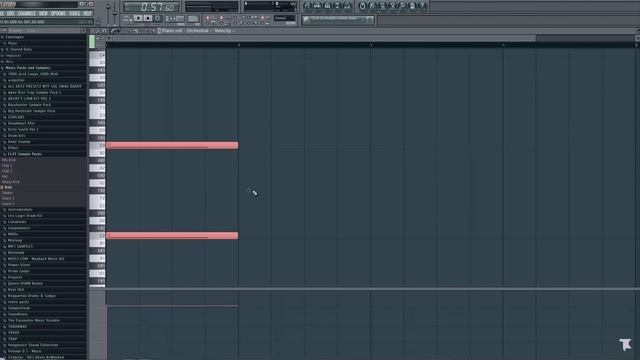Open the Vengeance Sound Collection folder
This screenshot has width=640, height=360.
point(33,345)
